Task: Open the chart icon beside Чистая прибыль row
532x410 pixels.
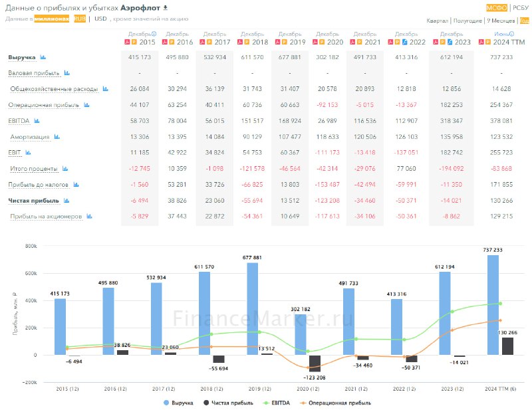Action: pos(66,201)
